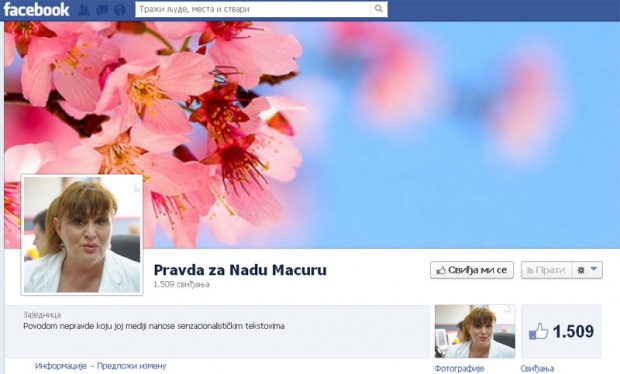The height and width of the screenshot is (374, 620).
Task: Click the 'Предложи измену' link
Action: click(131, 366)
